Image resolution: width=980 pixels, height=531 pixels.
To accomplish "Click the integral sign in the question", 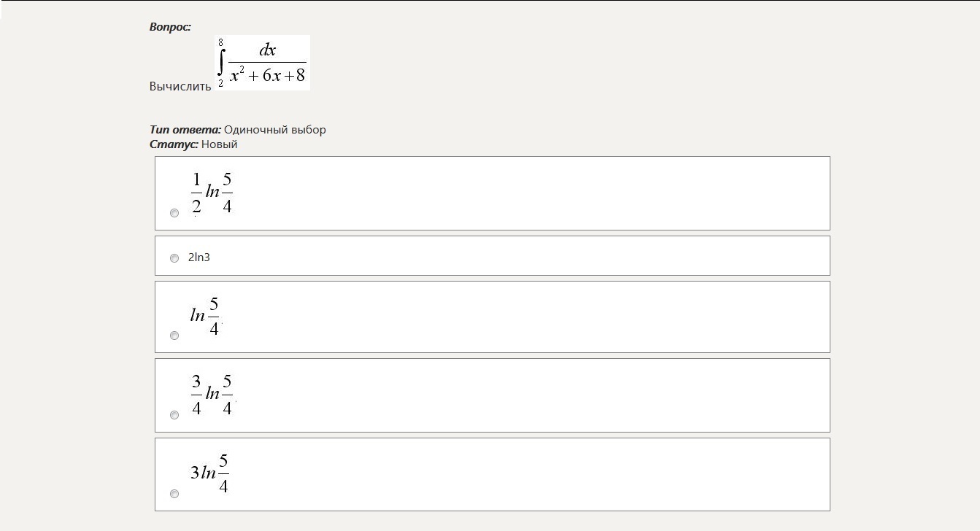I will (220, 63).
